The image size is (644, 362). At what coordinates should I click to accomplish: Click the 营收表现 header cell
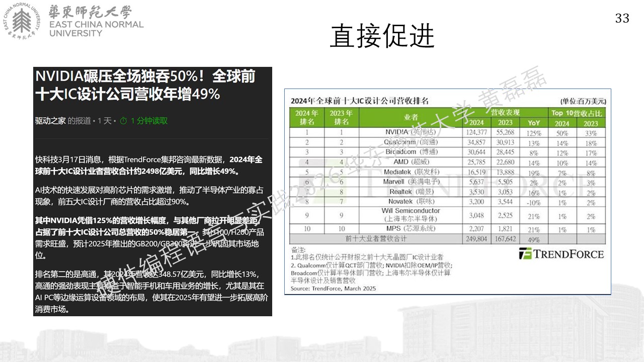(505, 113)
